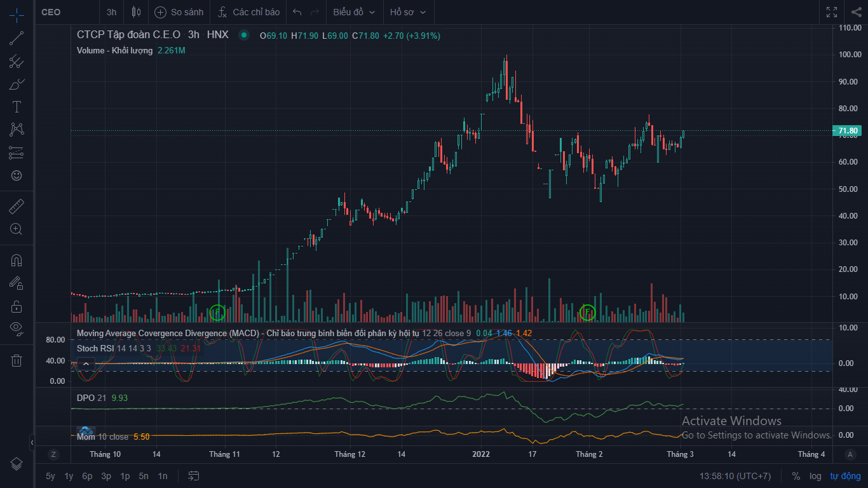Expand the Hồ sơ dropdown
Image resolution: width=868 pixels, height=488 pixels.
pos(408,12)
